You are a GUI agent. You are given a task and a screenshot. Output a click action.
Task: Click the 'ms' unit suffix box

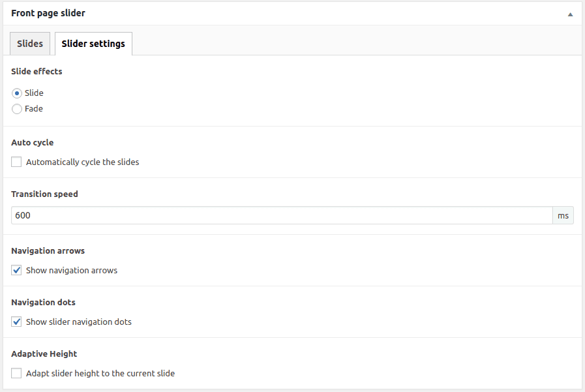tap(563, 215)
